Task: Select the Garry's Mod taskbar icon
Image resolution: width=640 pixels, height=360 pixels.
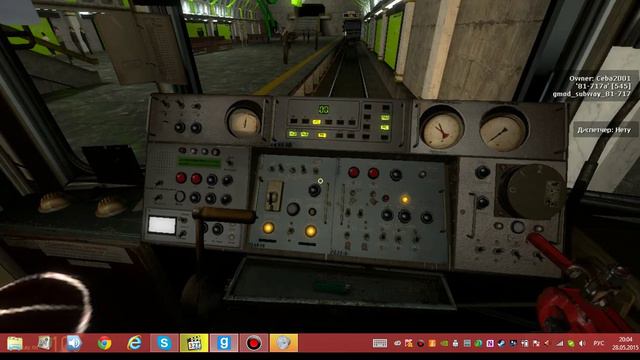Action: (x=224, y=343)
